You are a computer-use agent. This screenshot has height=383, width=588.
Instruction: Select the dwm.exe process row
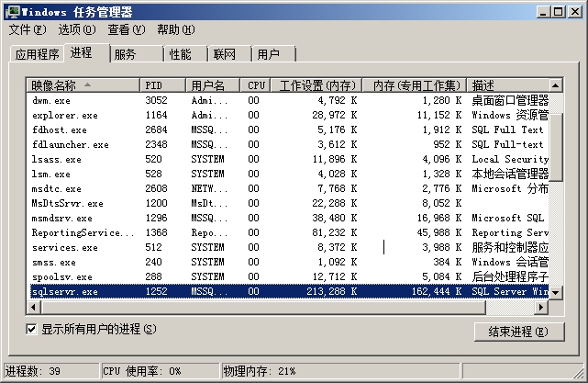(x=289, y=101)
